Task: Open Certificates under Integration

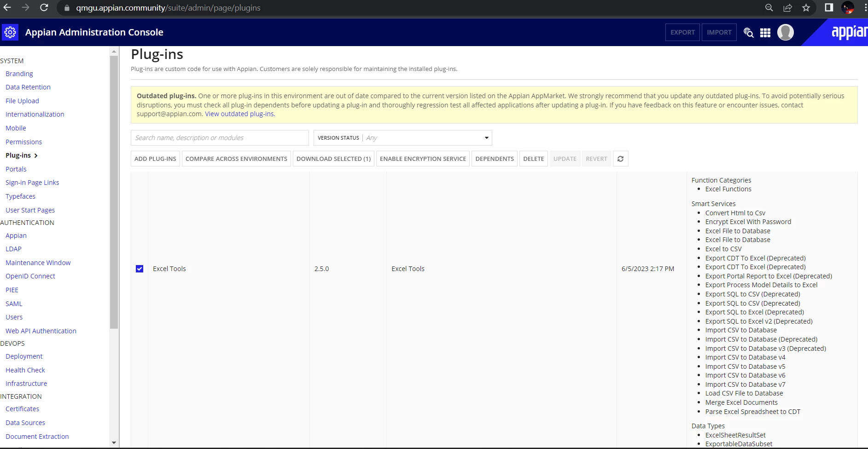Action: point(22,409)
